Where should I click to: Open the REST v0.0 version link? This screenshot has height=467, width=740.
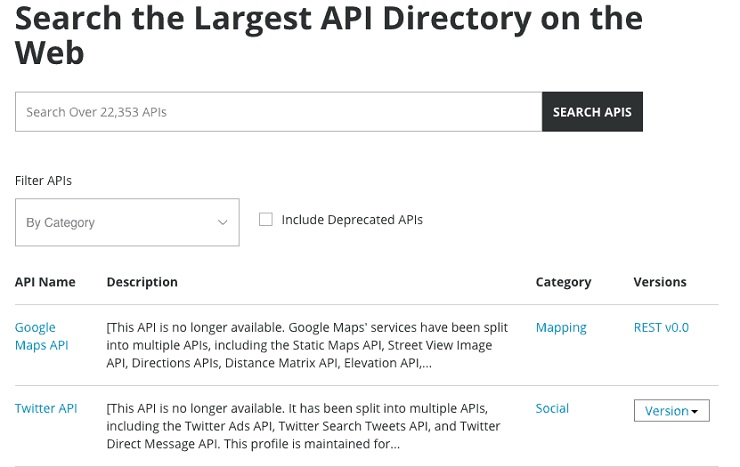pyautogui.click(x=661, y=327)
